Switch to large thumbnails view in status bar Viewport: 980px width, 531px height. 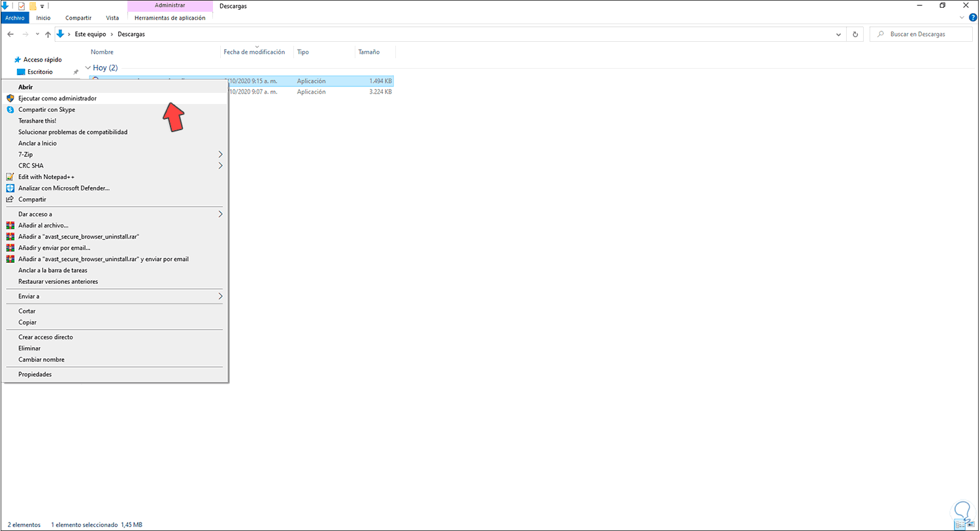(971, 524)
